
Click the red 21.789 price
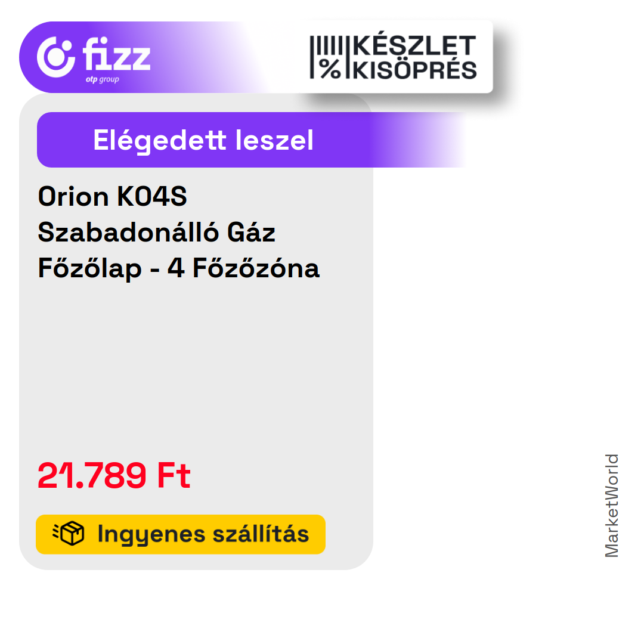pos(92,475)
